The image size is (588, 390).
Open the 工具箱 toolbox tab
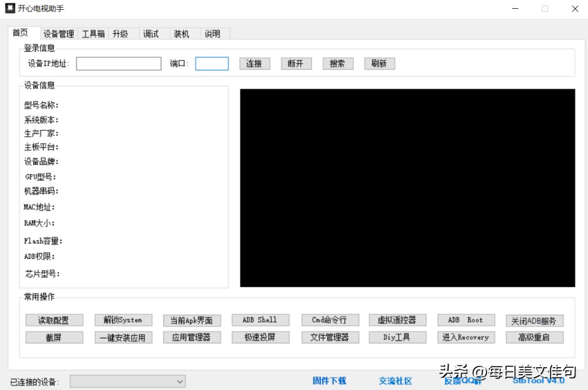point(93,34)
